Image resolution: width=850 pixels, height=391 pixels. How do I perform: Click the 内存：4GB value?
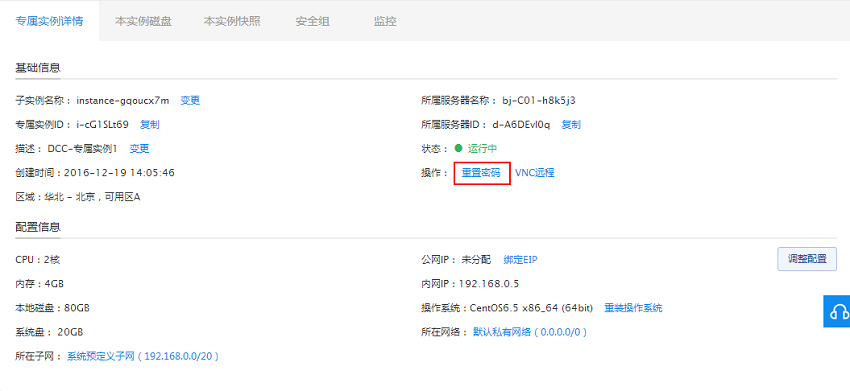click(x=40, y=284)
